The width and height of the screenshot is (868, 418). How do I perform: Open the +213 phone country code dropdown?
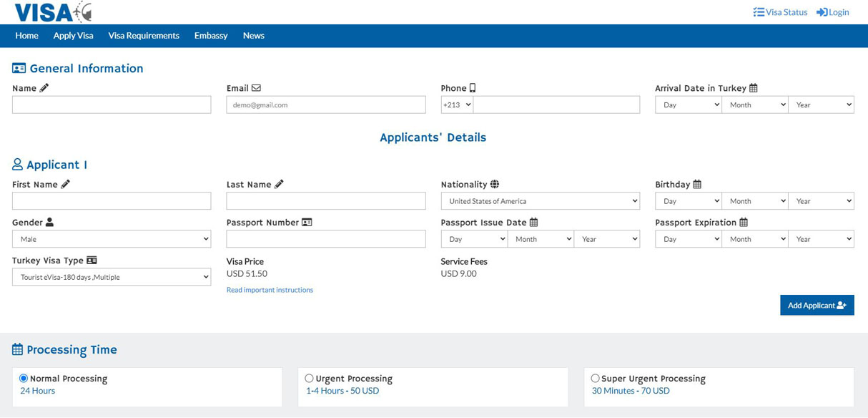tap(457, 104)
